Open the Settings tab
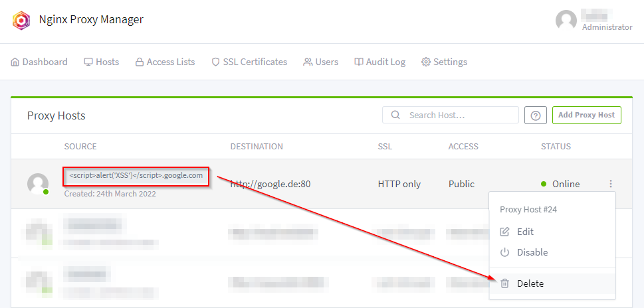This screenshot has width=644, height=308. (x=445, y=62)
